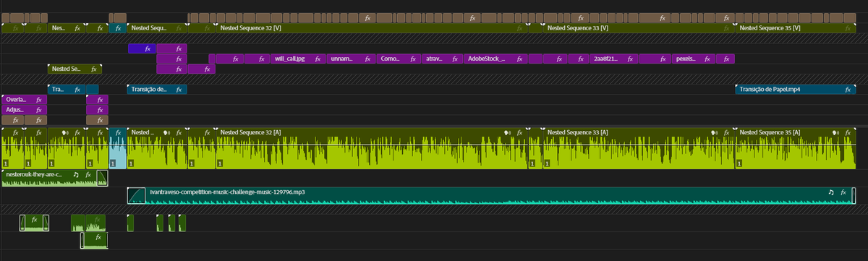
Task: Click music note icon on nesterouk-they-are-c... clip
Action: [x=76, y=174]
